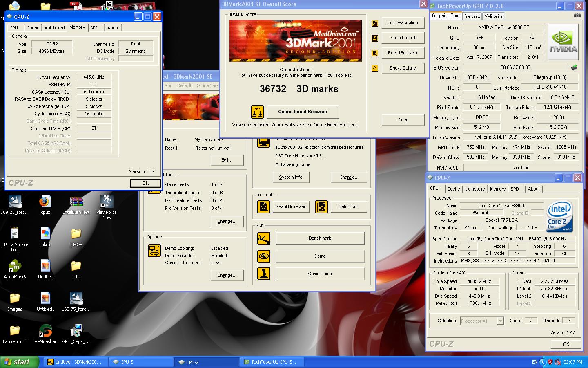Click the icon beside the Benchmark button

pyautogui.click(x=263, y=238)
